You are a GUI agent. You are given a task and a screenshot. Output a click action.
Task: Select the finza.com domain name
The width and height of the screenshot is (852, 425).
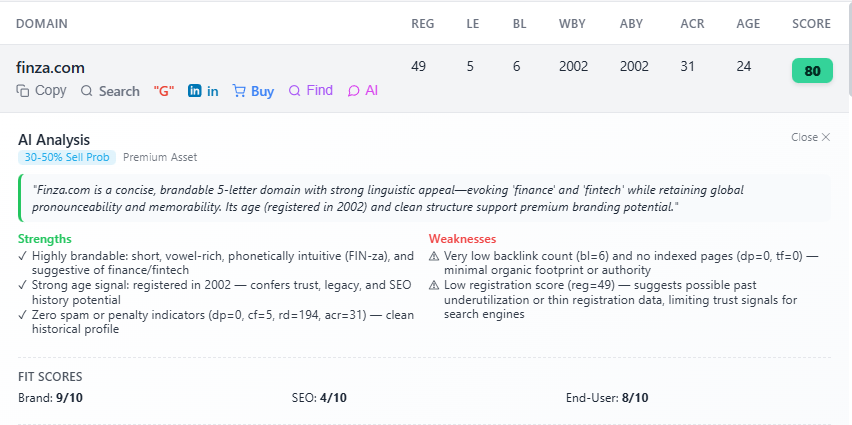tap(50, 67)
